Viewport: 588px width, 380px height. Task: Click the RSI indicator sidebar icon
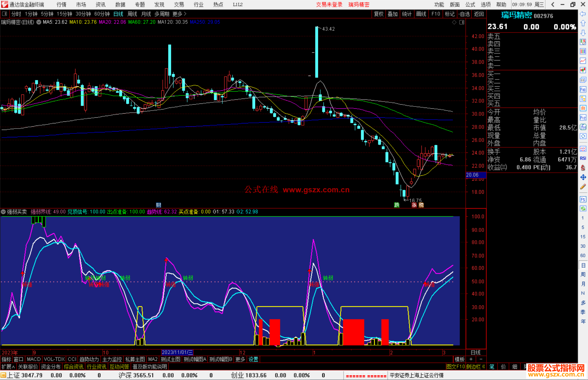point(583,158)
